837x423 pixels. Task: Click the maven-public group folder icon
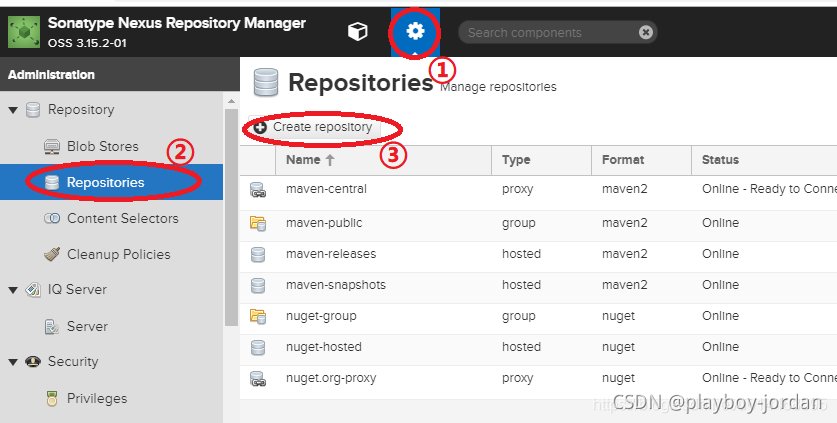tap(258, 223)
